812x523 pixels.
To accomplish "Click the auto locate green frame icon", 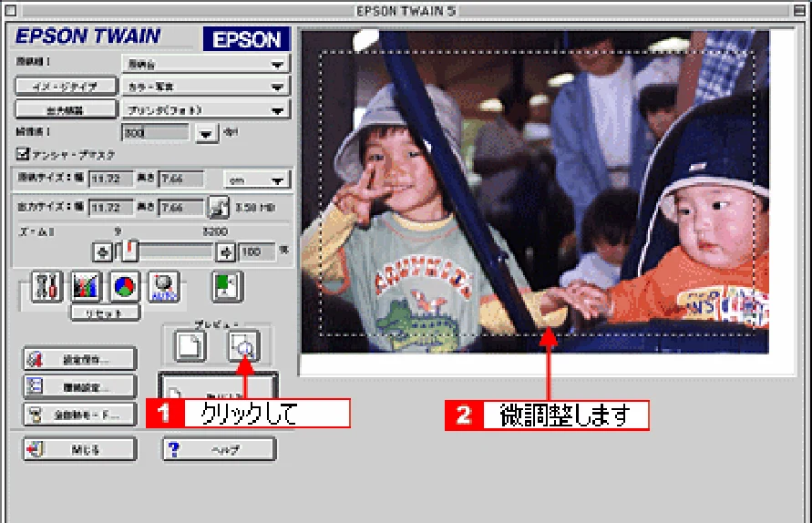I will [x=227, y=286].
